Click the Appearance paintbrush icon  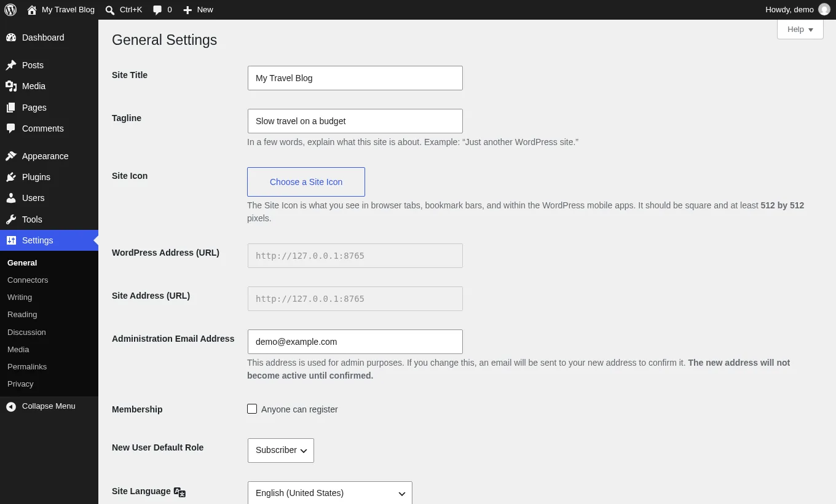(x=11, y=156)
